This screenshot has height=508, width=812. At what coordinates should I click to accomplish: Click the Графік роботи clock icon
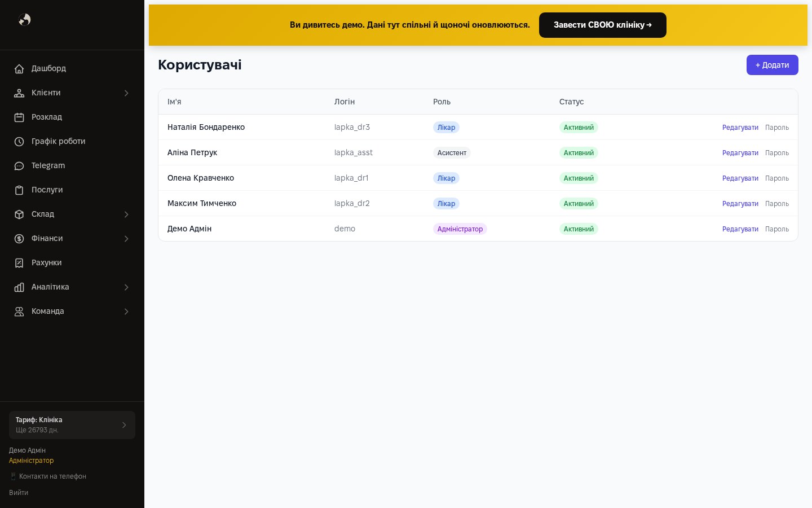[x=19, y=142]
